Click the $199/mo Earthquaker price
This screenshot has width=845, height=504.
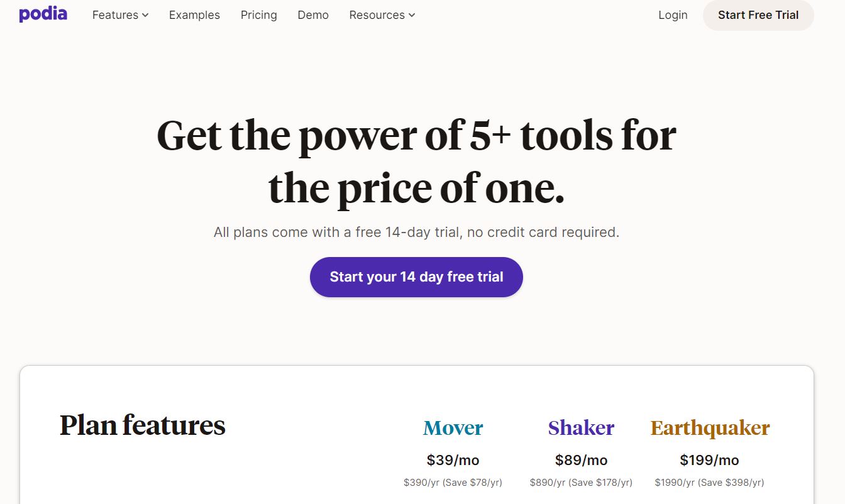tap(709, 460)
